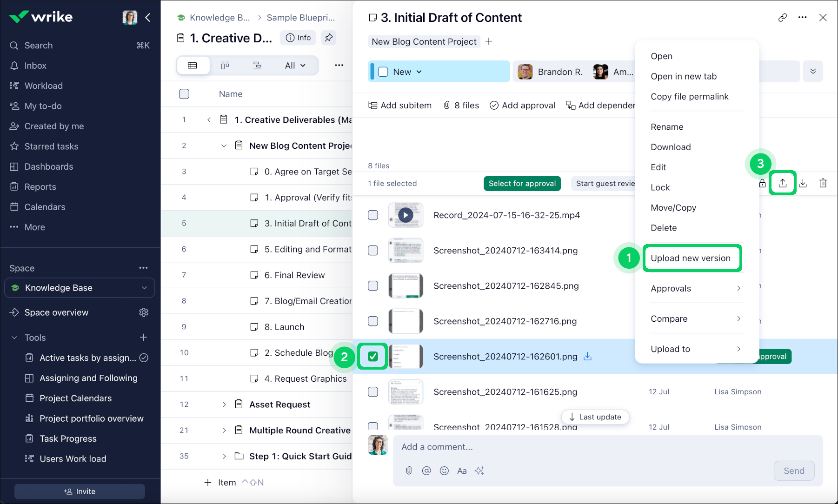Switch to Gantt chart view icon

(x=257, y=66)
